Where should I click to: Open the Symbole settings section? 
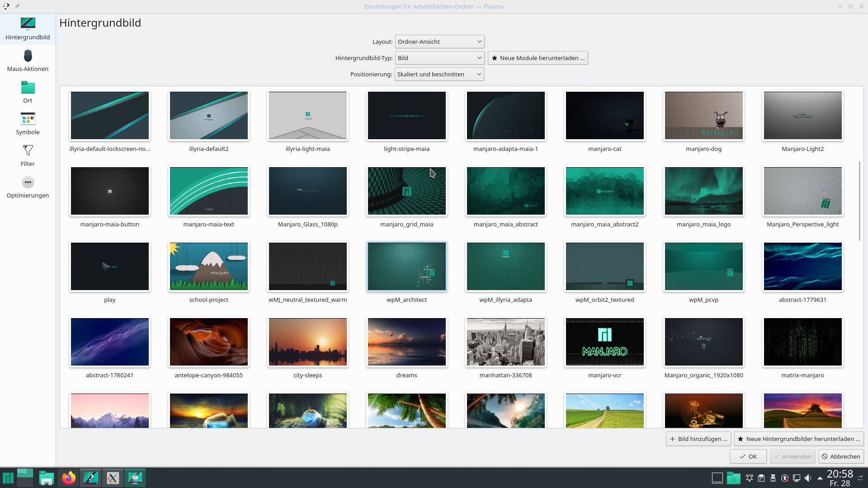pos(28,124)
